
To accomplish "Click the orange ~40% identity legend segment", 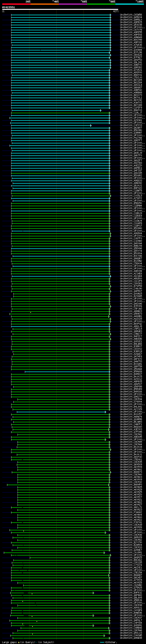I will (45, 4).
